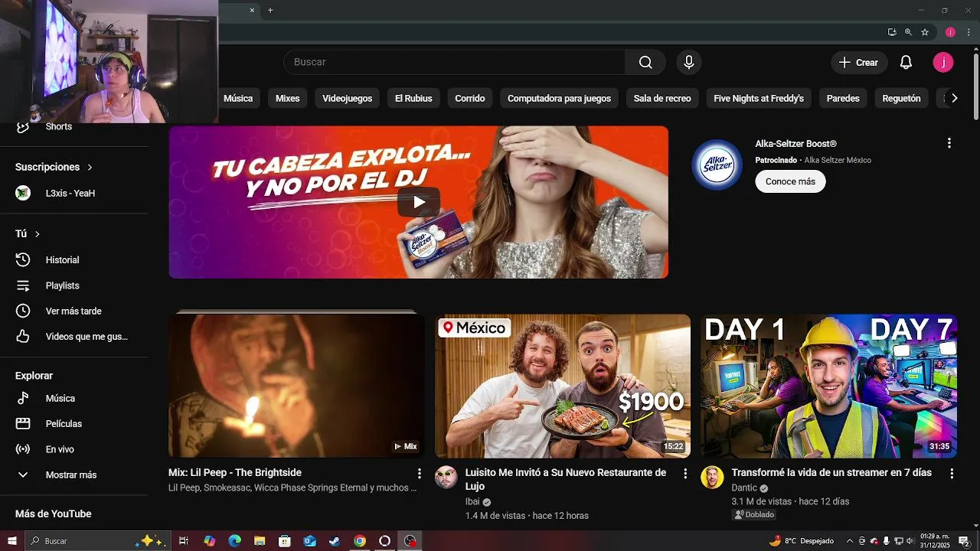Select the Reguetón filter chip
The height and width of the screenshot is (551, 980).
pyautogui.click(x=901, y=98)
